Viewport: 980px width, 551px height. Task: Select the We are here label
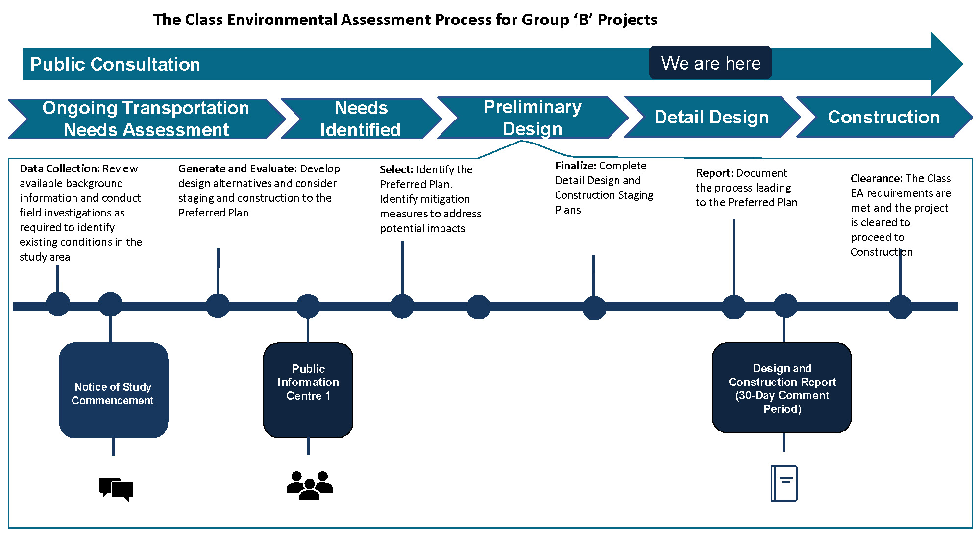point(710,63)
